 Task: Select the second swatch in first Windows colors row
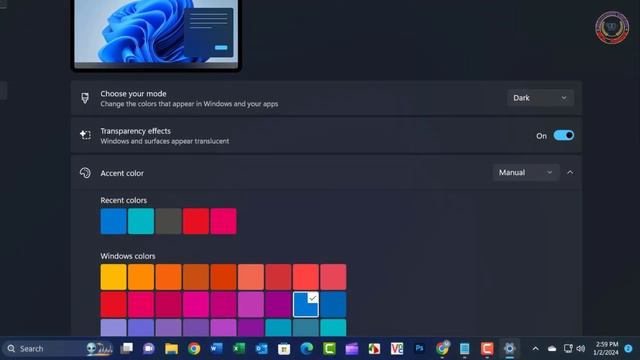click(x=141, y=277)
